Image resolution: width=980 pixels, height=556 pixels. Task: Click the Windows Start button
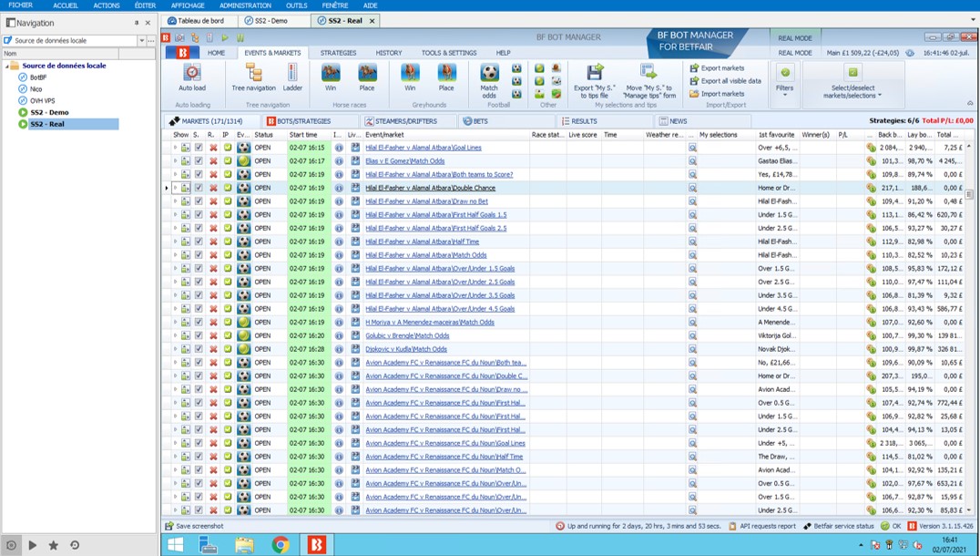tap(176, 545)
